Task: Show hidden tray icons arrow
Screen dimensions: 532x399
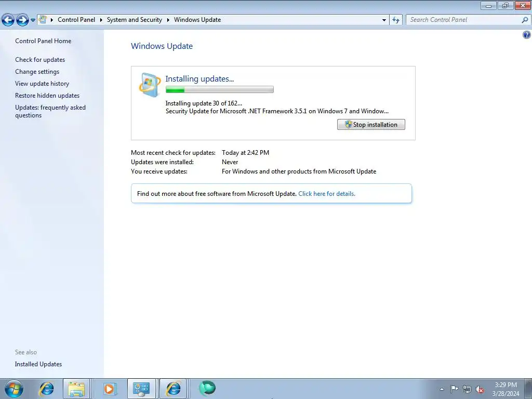Action: tap(442, 389)
